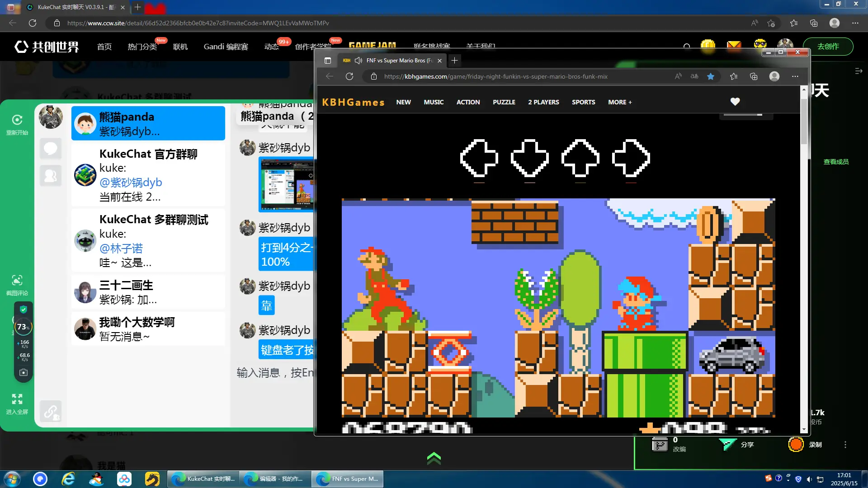Go back in the KBHGames browser window
This screenshot has height=488, width=868.
(x=330, y=76)
